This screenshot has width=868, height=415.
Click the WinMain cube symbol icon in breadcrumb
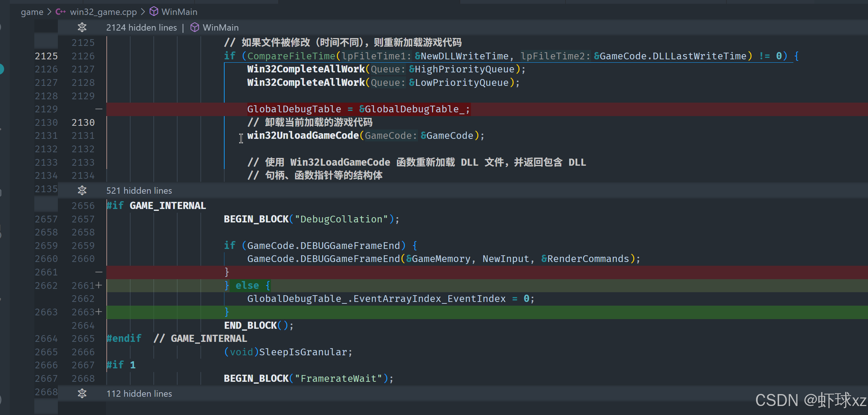coord(154,12)
